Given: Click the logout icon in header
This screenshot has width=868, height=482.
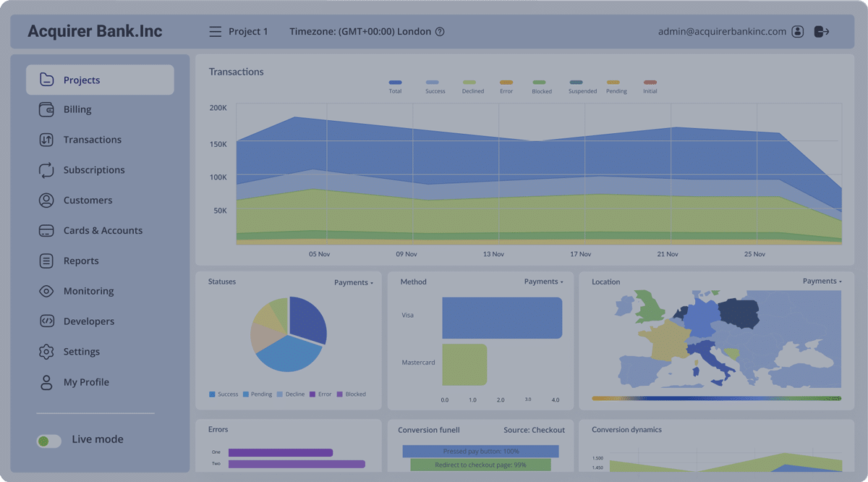Looking at the screenshot, I should (x=821, y=32).
